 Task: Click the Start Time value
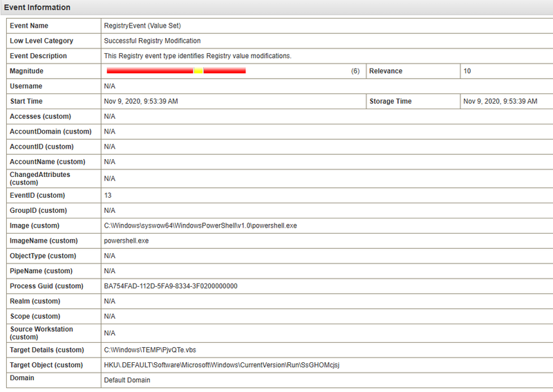coord(141,102)
